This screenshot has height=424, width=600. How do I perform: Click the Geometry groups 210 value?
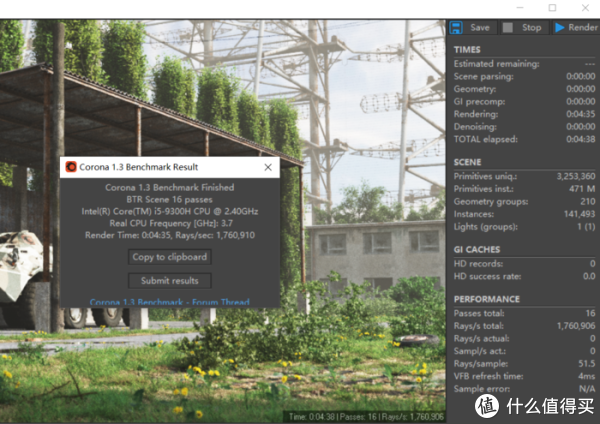[588, 202]
